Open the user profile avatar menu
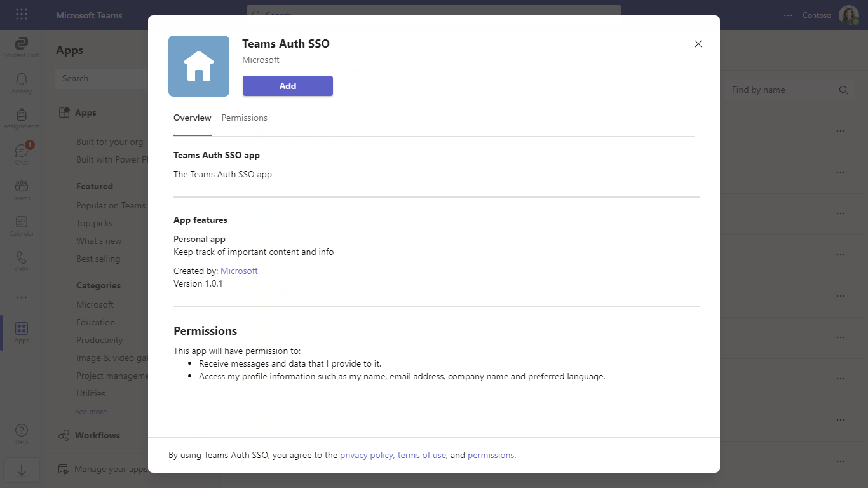The width and height of the screenshot is (868, 488). coord(848,15)
